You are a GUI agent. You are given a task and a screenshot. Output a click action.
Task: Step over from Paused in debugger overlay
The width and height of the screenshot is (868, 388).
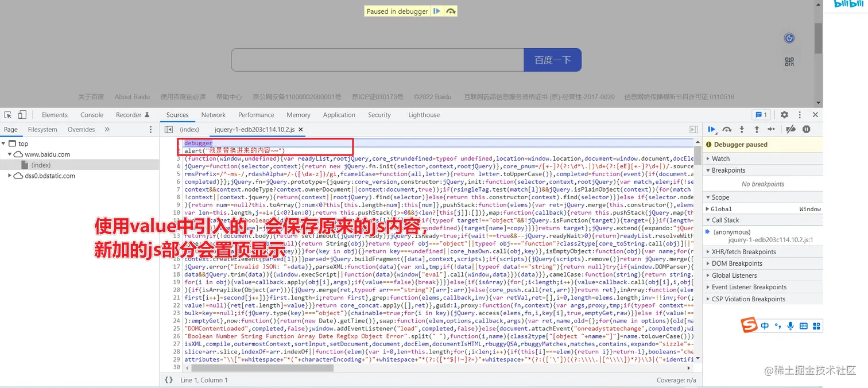tap(451, 11)
